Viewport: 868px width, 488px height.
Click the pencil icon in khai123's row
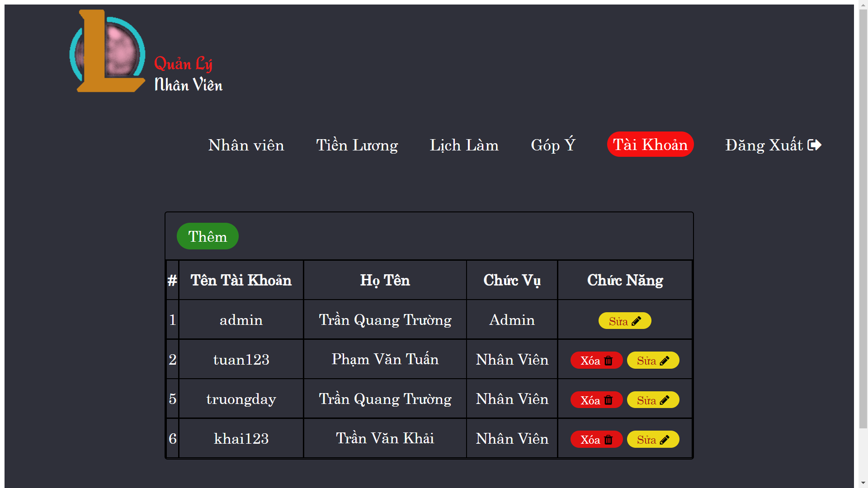click(x=665, y=439)
